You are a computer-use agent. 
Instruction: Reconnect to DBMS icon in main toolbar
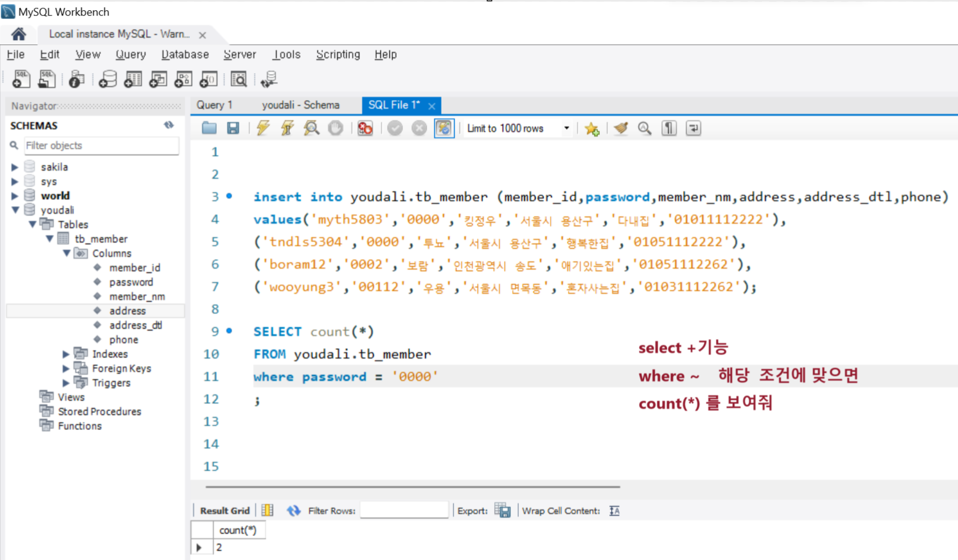pos(269,79)
